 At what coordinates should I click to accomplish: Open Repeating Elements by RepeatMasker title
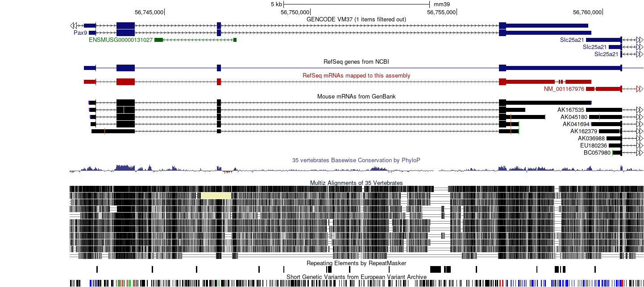356,263
